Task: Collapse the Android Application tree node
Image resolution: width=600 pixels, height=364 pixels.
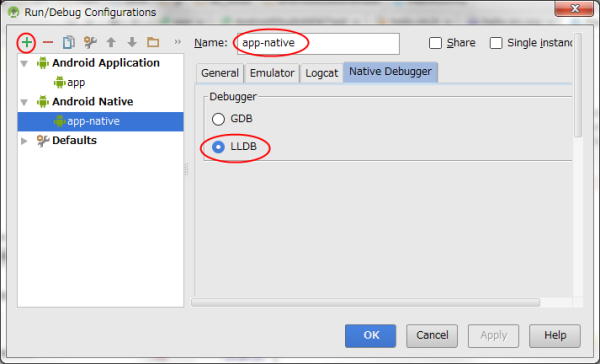Action: pyautogui.click(x=24, y=64)
